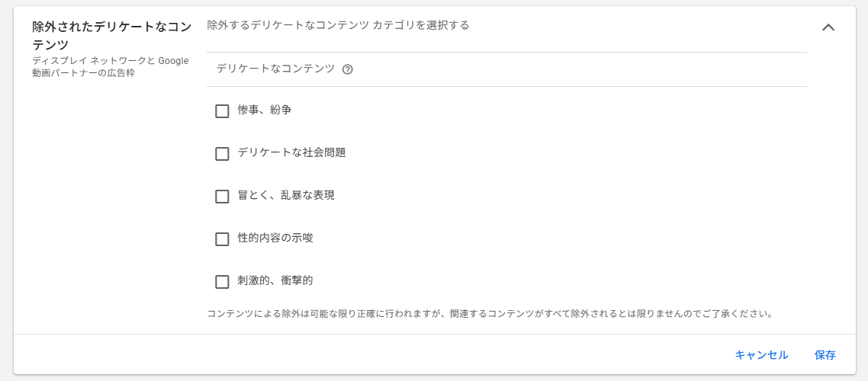868x381 pixels.
Task: Click the デリケートな社会問題 label text
Action: click(291, 153)
